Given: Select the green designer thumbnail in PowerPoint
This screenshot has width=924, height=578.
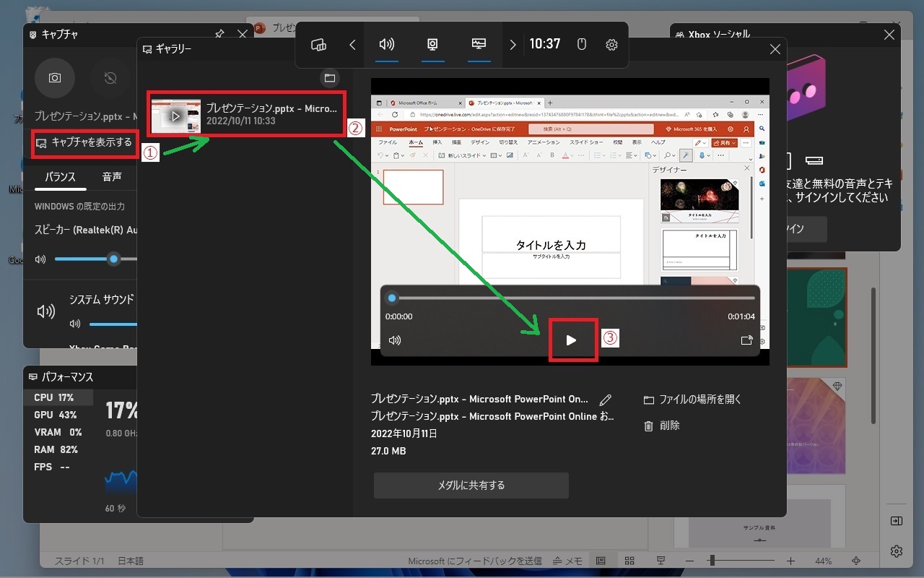Looking at the screenshot, I should click(816, 317).
